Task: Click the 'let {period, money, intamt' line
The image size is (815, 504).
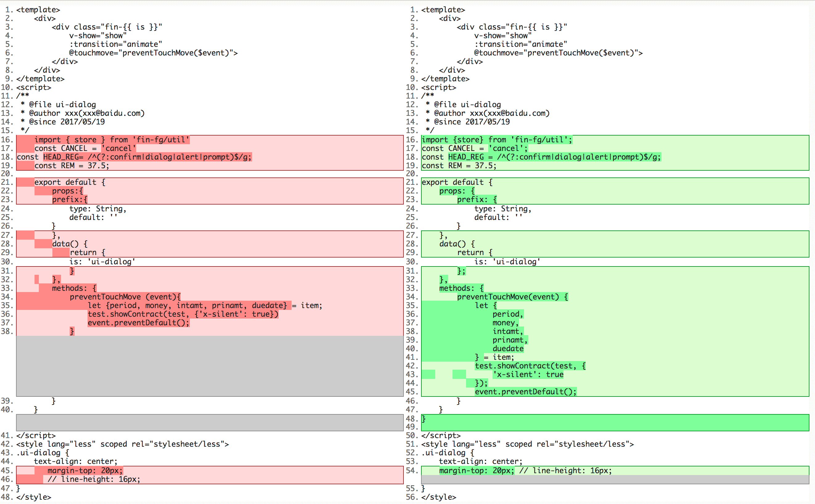Action: pyautogui.click(x=187, y=305)
